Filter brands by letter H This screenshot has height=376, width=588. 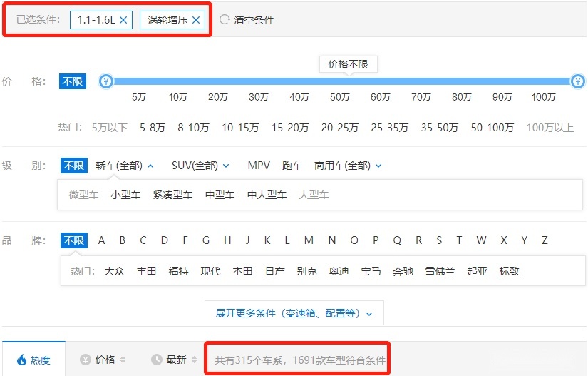(227, 240)
